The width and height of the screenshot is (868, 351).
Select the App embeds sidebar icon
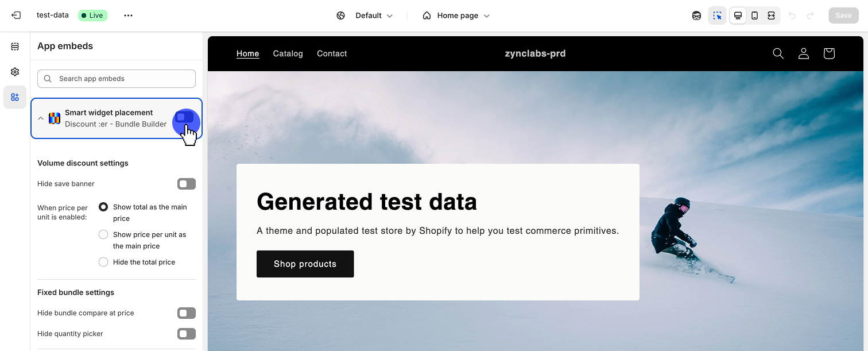[15, 97]
